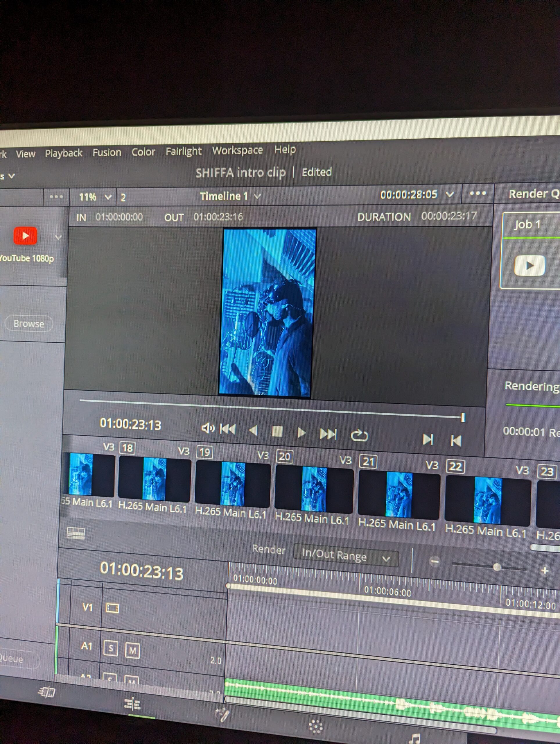This screenshot has width=560, height=744.
Task: Click play reverse arrow
Action: (x=253, y=430)
